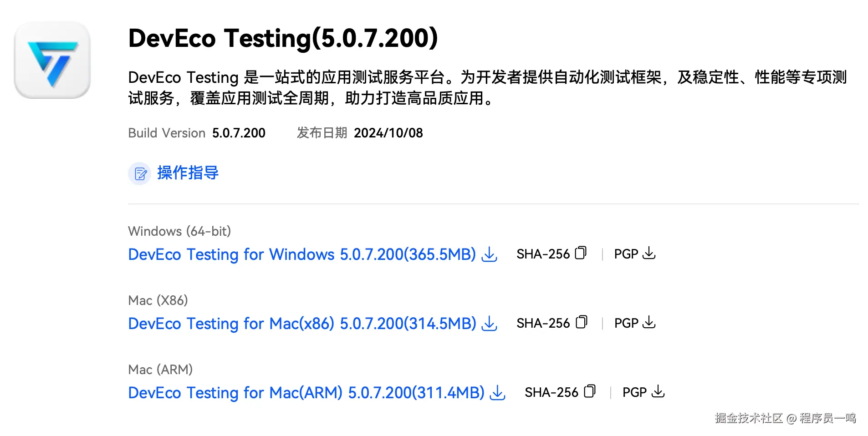Click the 操作指导 document edit icon
This screenshot has width=868, height=436.
(140, 173)
